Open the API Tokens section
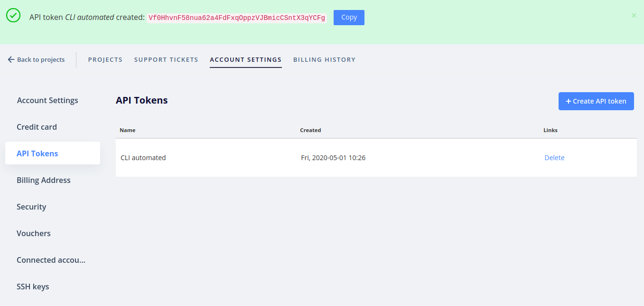Screen dimensions: 644x306 (x=37, y=153)
